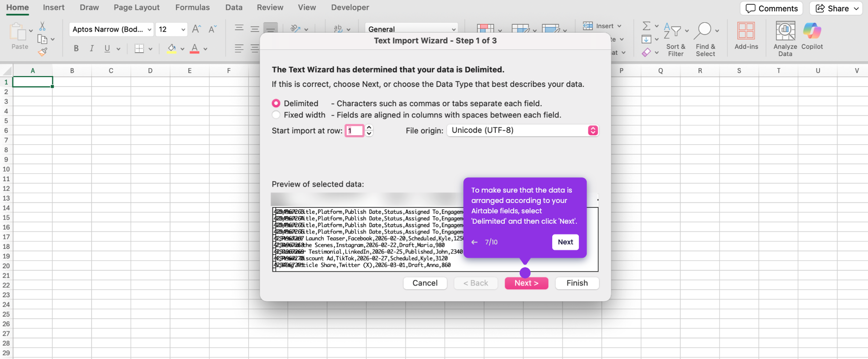Open the Draw tab
The height and width of the screenshot is (359, 868).
pos(89,7)
